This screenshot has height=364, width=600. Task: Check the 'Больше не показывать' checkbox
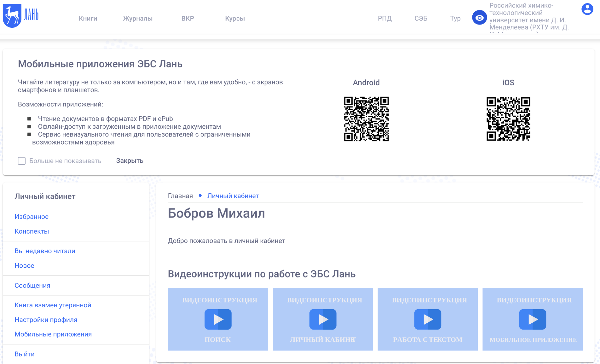(x=22, y=161)
